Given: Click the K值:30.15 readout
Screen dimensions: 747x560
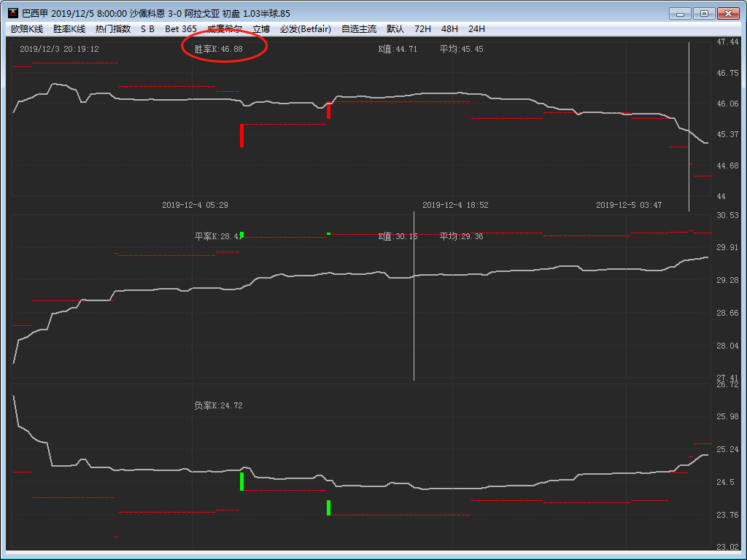Looking at the screenshot, I should tap(398, 236).
